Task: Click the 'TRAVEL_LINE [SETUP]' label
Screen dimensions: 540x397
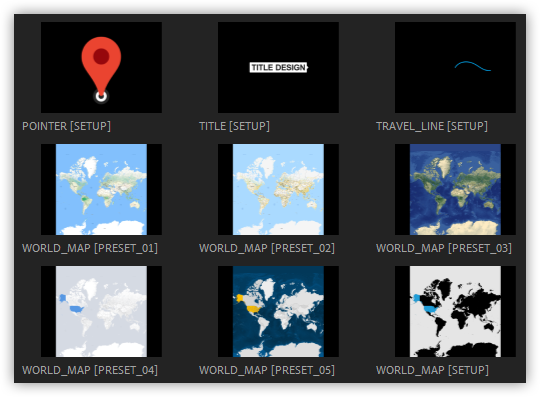Action: (432, 126)
